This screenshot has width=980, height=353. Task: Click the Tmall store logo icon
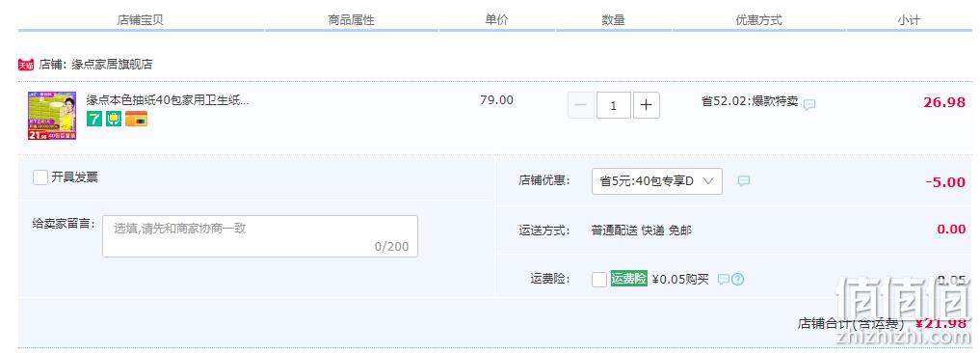[x=26, y=65]
